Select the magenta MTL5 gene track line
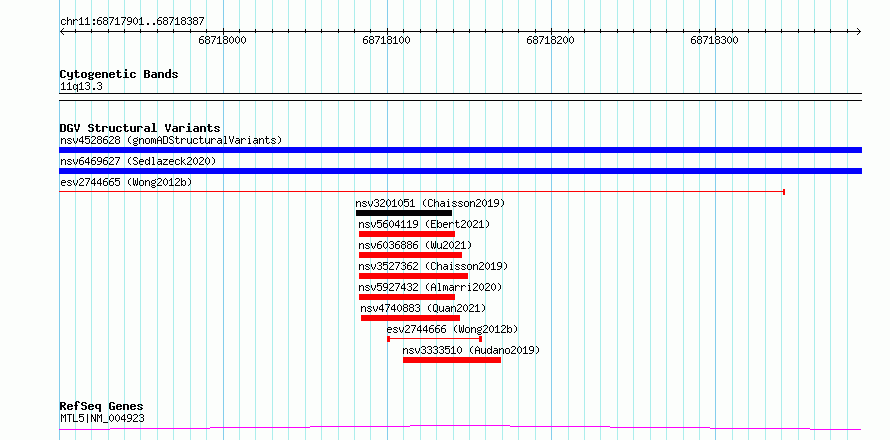This screenshot has height=440, width=890. (460, 427)
